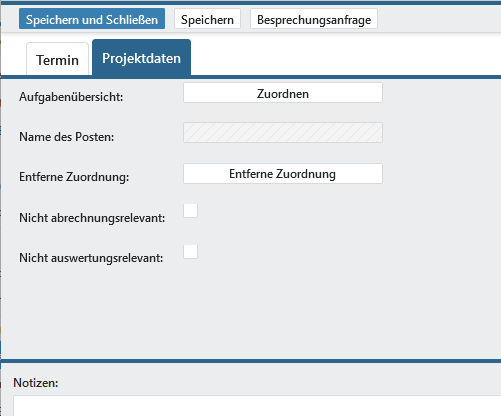
Task: Click the Entferne Zuordnung label text
Action: 74,177
